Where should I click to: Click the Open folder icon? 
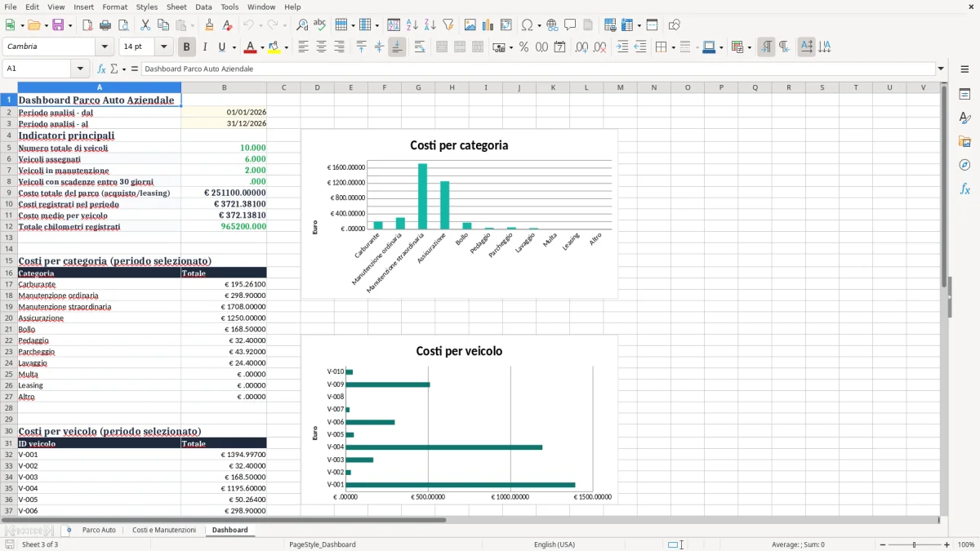pos(33,25)
